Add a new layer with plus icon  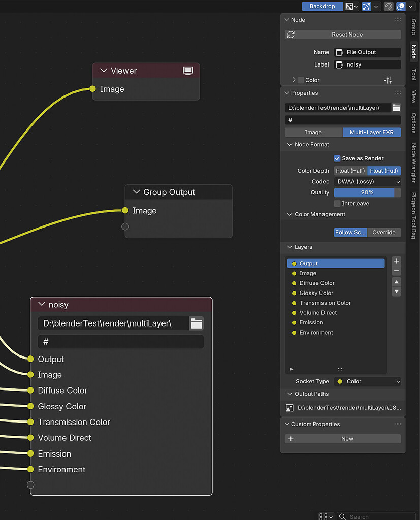click(x=397, y=261)
